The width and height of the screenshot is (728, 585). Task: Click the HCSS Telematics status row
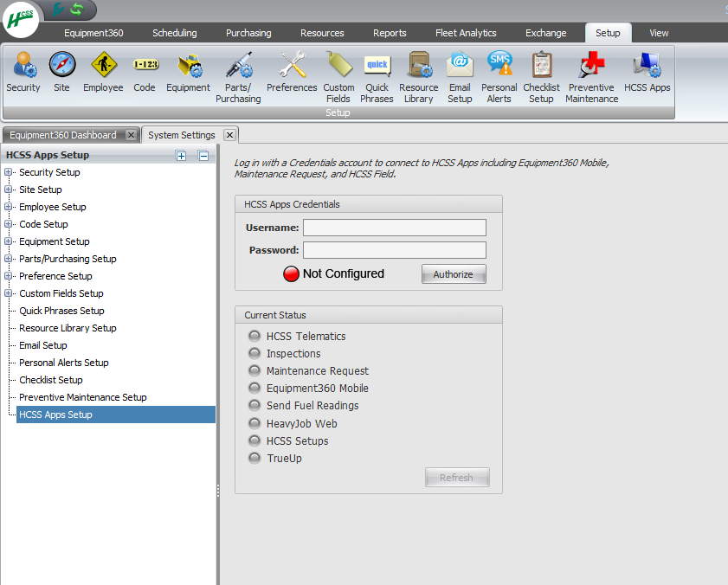[297, 336]
